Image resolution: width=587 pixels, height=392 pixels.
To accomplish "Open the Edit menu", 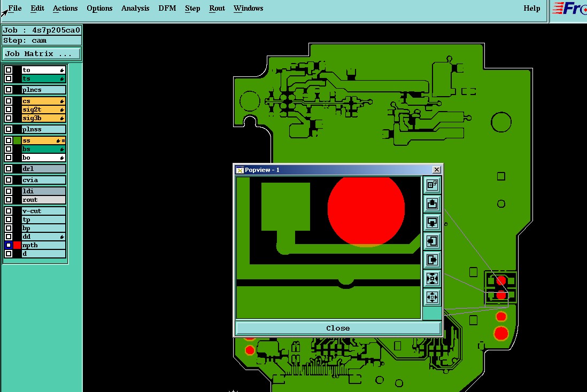I will 37,8.
